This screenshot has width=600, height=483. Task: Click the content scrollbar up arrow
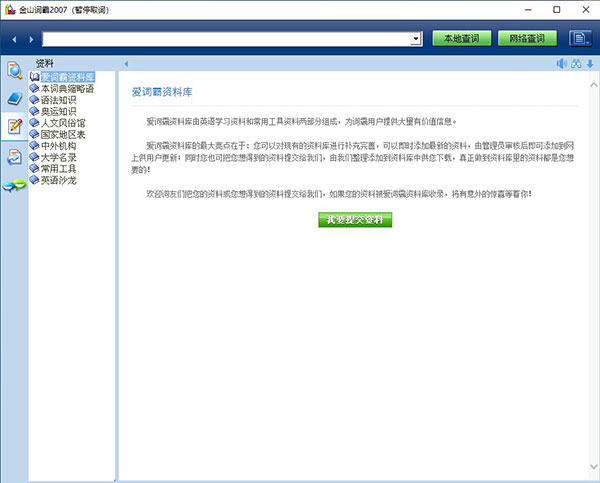click(x=593, y=85)
